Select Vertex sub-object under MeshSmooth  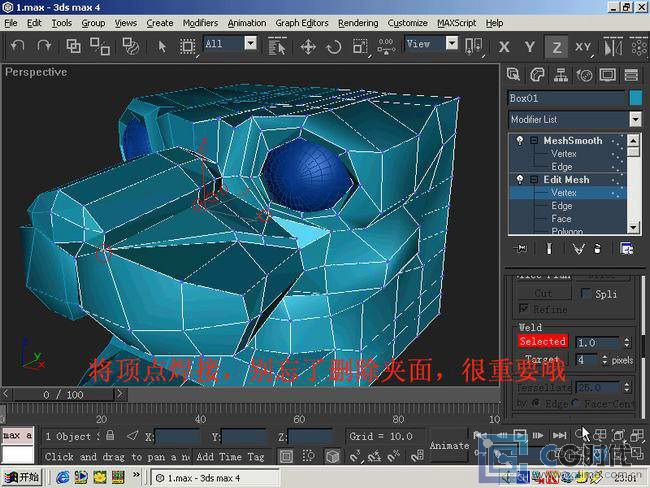(563, 154)
